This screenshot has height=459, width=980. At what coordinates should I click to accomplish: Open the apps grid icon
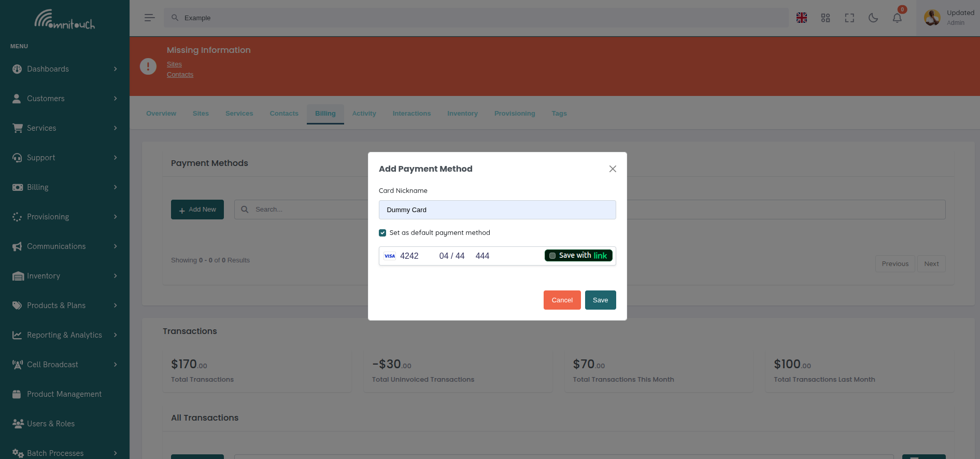(825, 18)
